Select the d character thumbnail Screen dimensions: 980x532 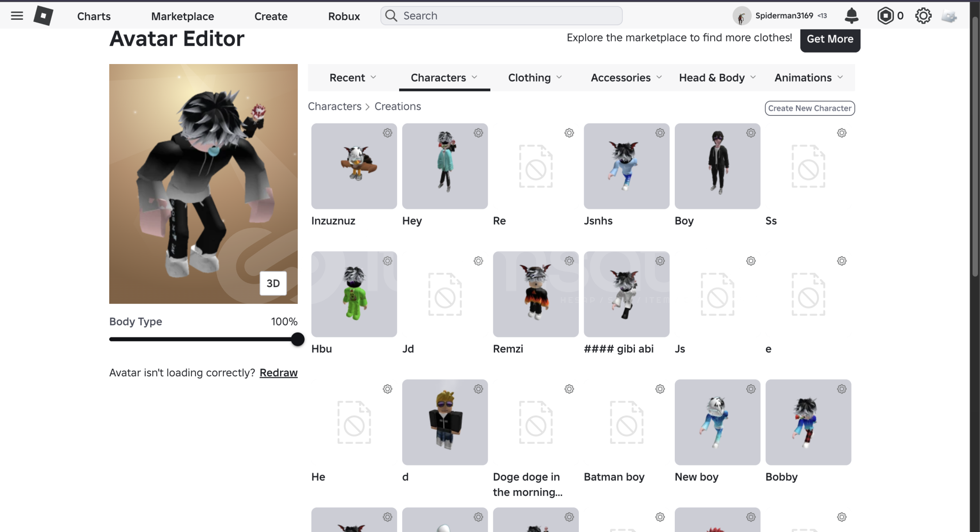point(445,422)
